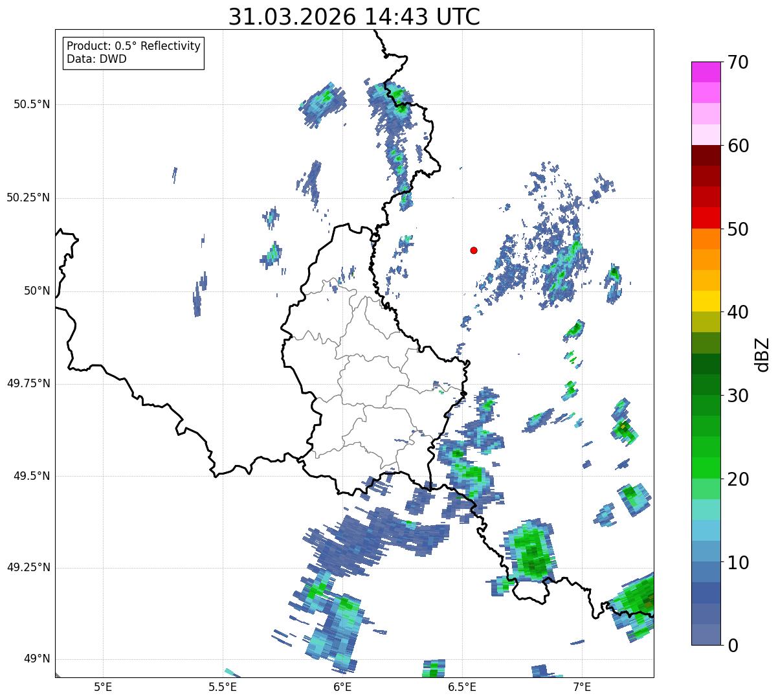778x700 pixels.
Task: Click the 7°E longitude label
Action: point(583,687)
